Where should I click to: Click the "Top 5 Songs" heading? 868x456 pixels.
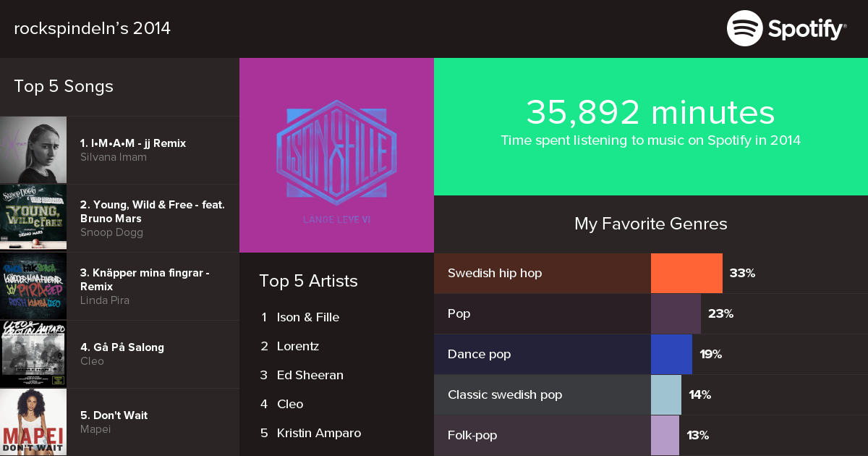click(64, 87)
